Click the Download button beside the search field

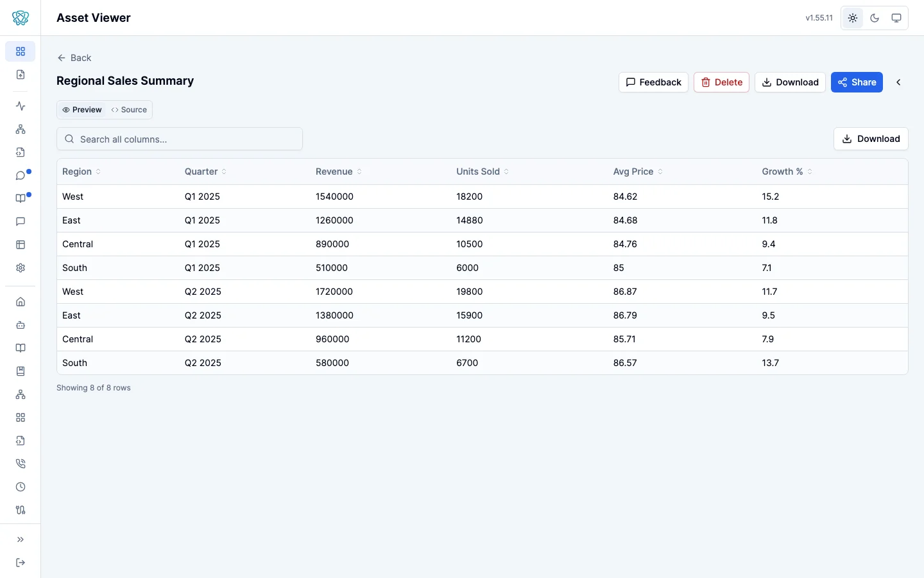tap(871, 139)
